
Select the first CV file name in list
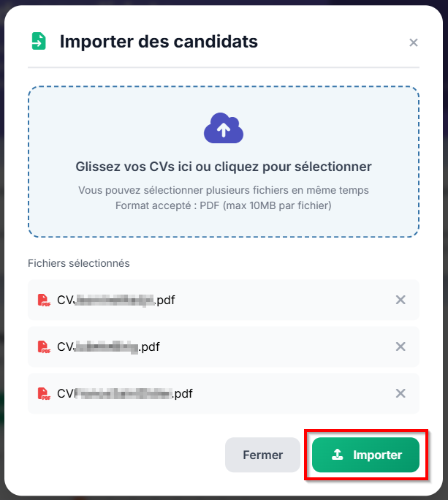115,300
